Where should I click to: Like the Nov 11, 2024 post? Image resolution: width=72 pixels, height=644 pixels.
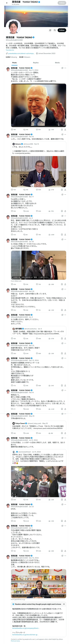coord(37,130)
